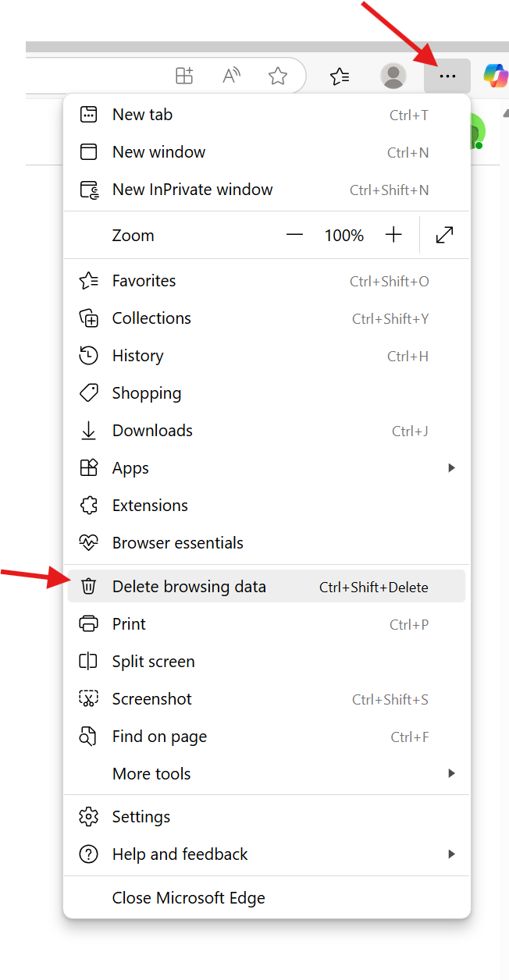Open the browser profile icon
This screenshot has height=980, width=509.
[393, 76]
